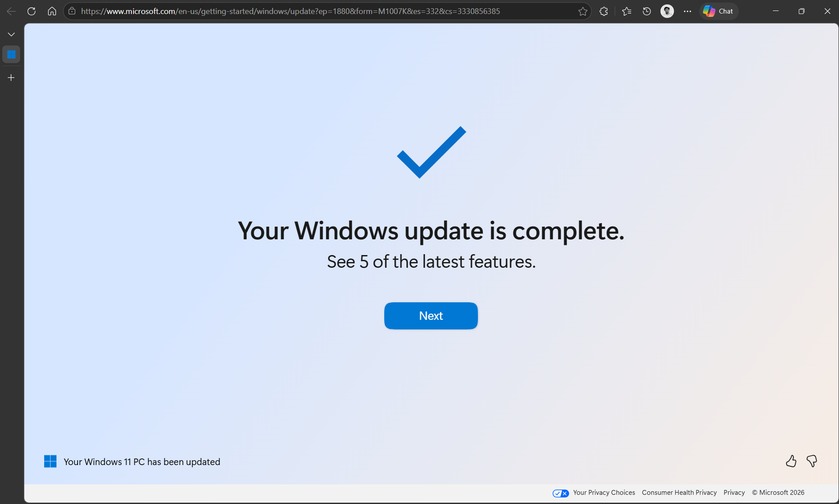
Task: Go to the browser Home page
Action: point(52,11)
